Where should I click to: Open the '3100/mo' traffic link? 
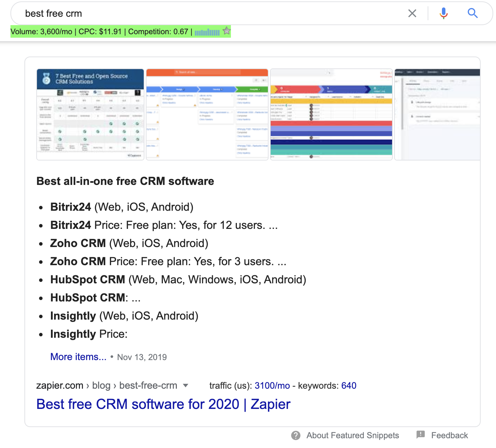[272, 386]
